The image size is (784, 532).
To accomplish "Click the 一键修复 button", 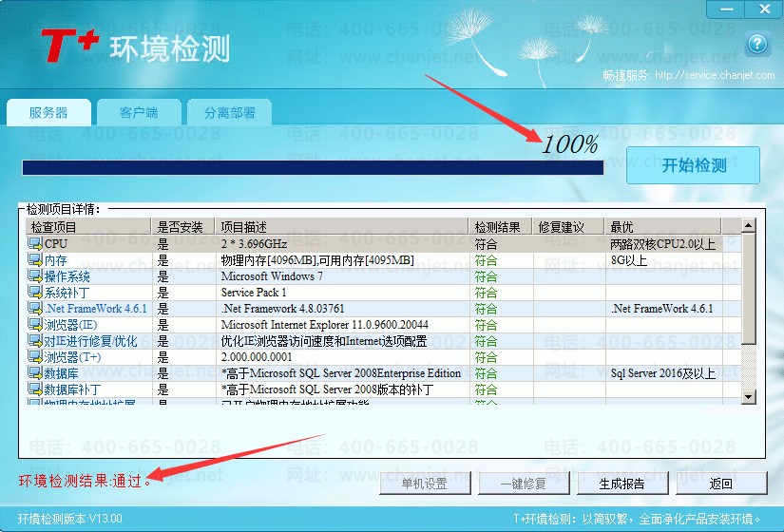I will pos(524,484).
